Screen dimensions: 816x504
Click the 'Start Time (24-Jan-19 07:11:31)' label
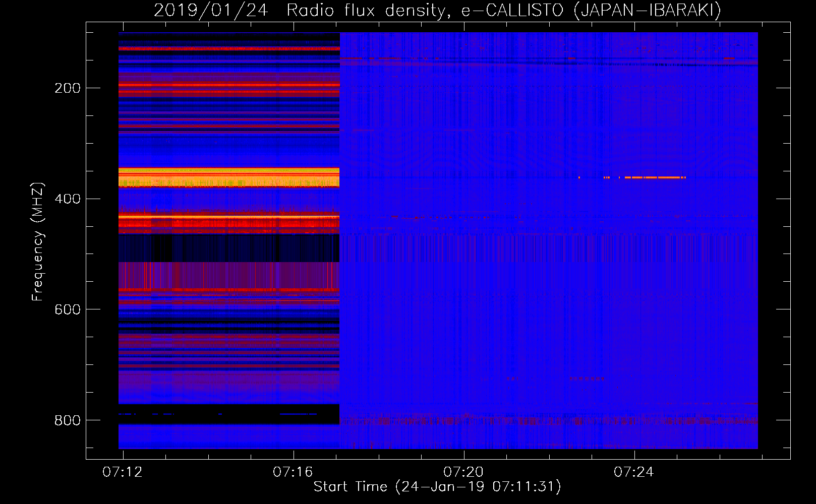click(437, 487)
